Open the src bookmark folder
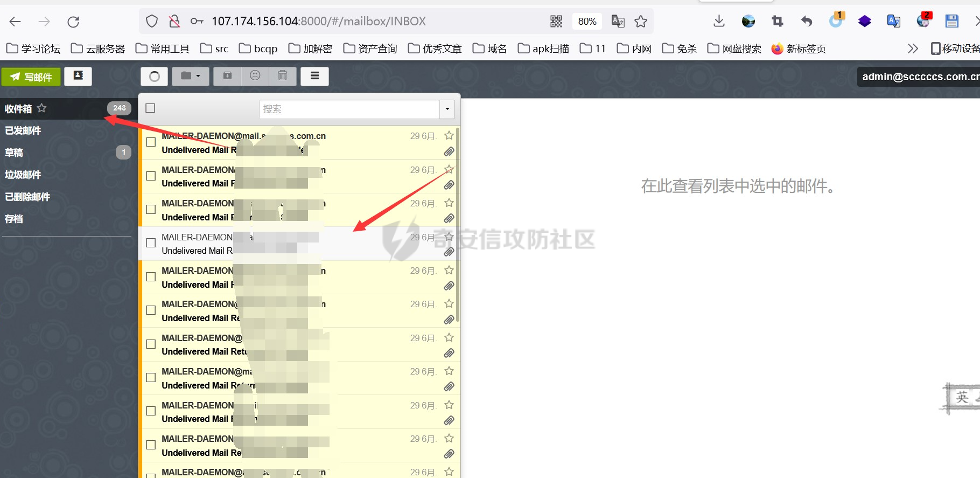This screenshot has height=478, width=980. (x=214, y=49)
